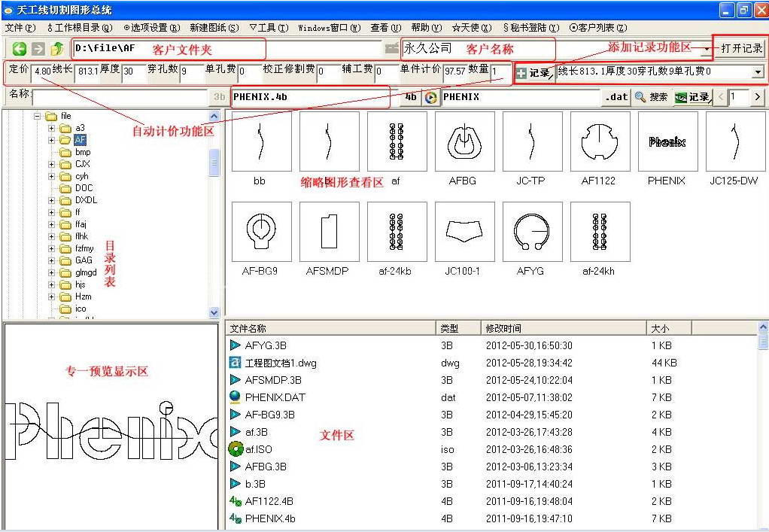Click the green 记录 button near search
Image resolution: width=769 pixels, height=532 pixels.
[692, 97]
